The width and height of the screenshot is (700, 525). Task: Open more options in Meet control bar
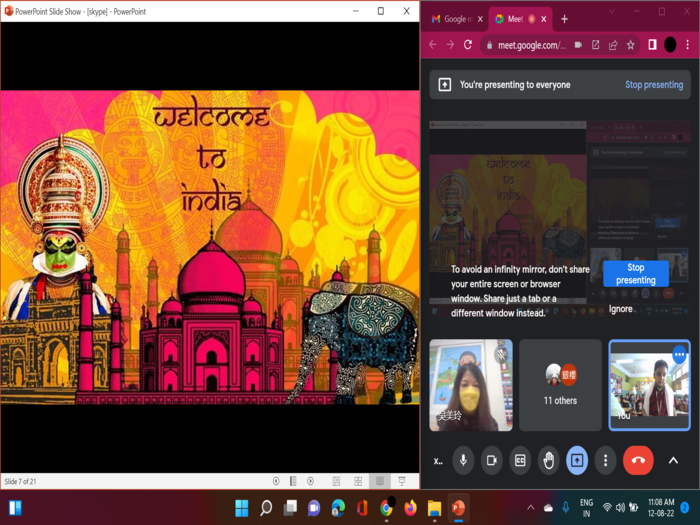pyautogui.click(x=605, y=460)
